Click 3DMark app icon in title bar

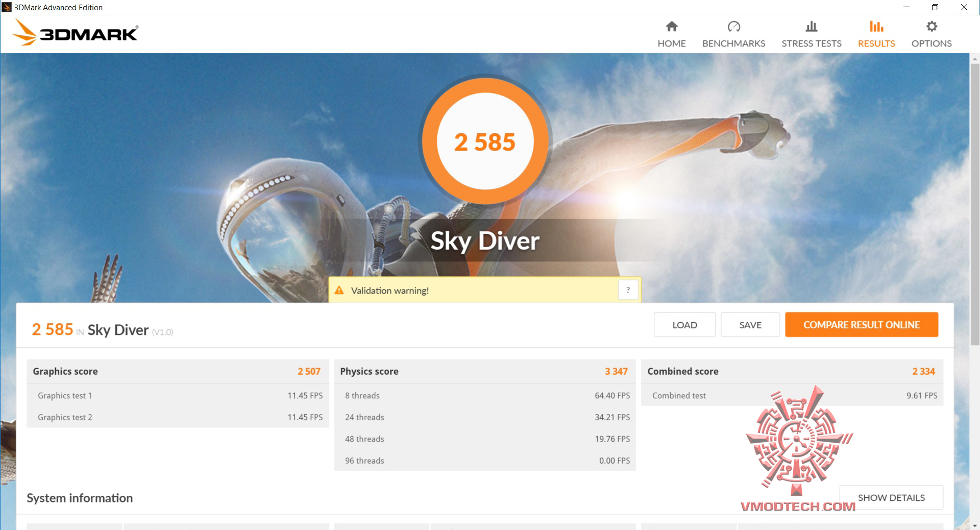coord(7,7)
